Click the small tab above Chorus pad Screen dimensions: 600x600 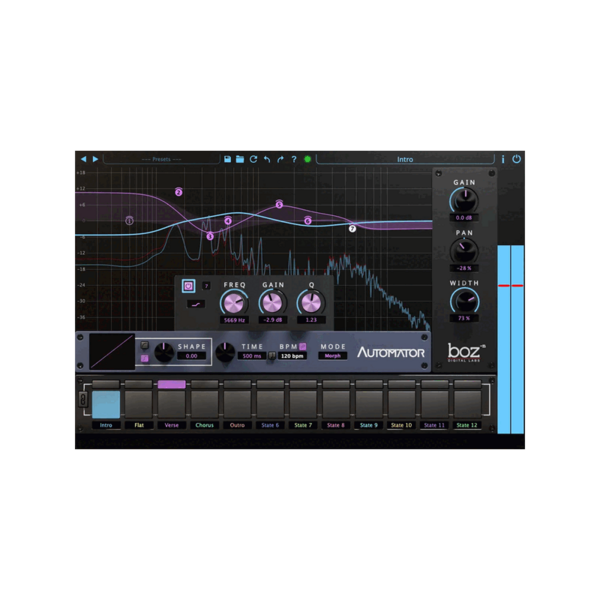coord(204,384)
